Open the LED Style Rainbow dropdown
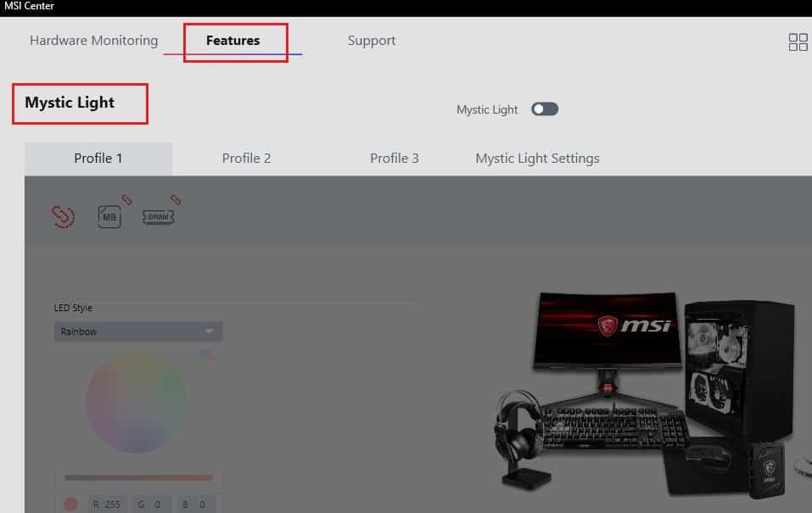Image resolution: width=812 pixels, height=513 pixels. coord(138,332)
